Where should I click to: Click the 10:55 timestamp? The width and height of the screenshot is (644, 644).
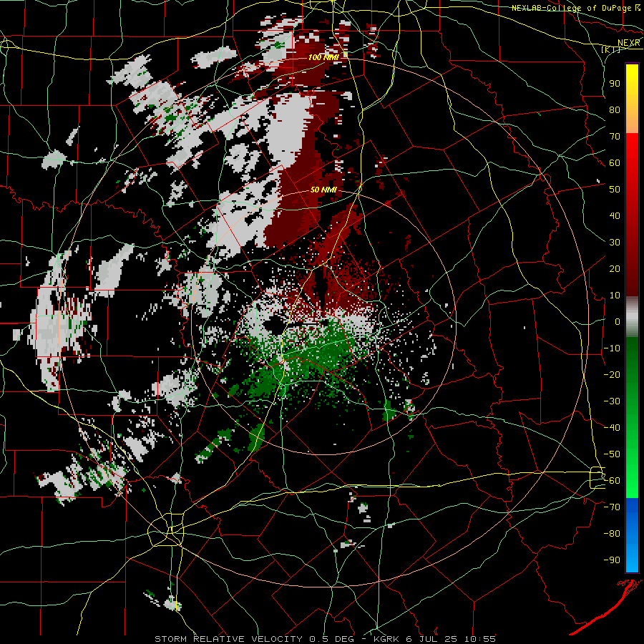tap(481, 639)
